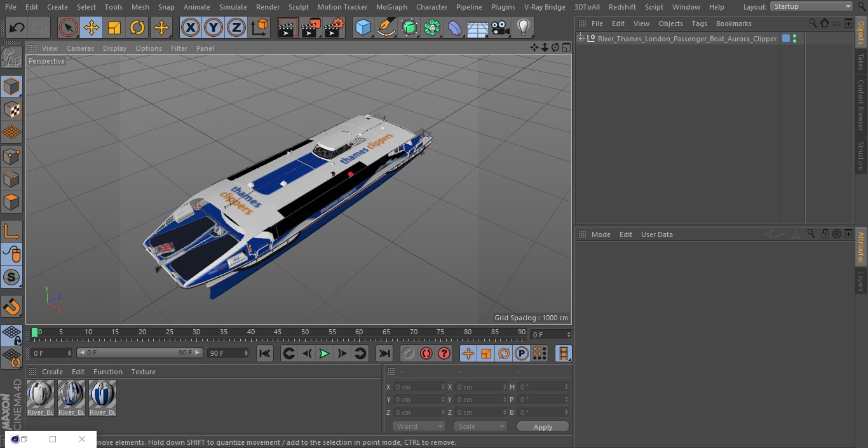This screenshot has height=448, width=868.
Task: Toggle visibility dots for the boat object
Action: coord(794,39)
